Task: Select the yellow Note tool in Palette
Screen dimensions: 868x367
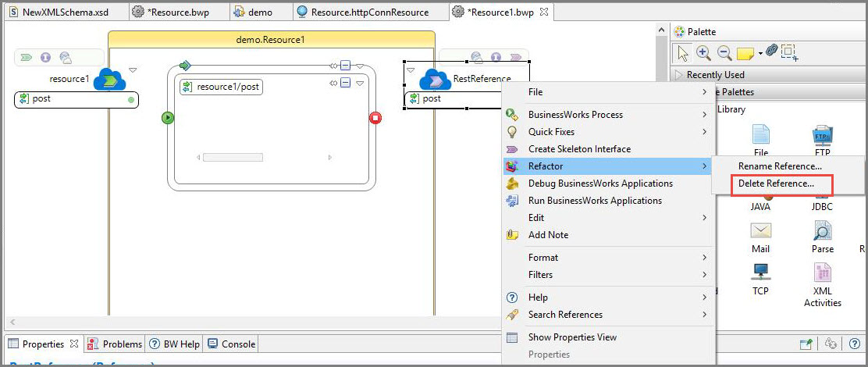Action: 745,54
